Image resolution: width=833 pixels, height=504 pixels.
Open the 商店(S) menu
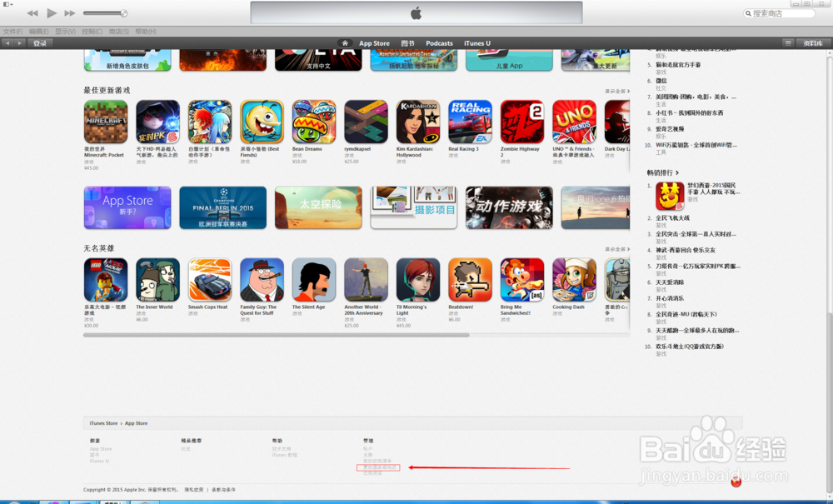(x=119, y=32)
